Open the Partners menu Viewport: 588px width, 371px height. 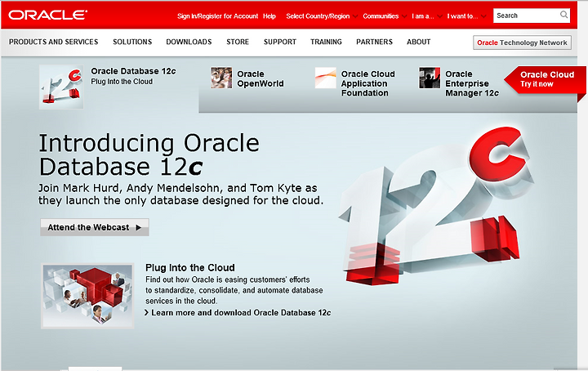click(x=375, y=42)
